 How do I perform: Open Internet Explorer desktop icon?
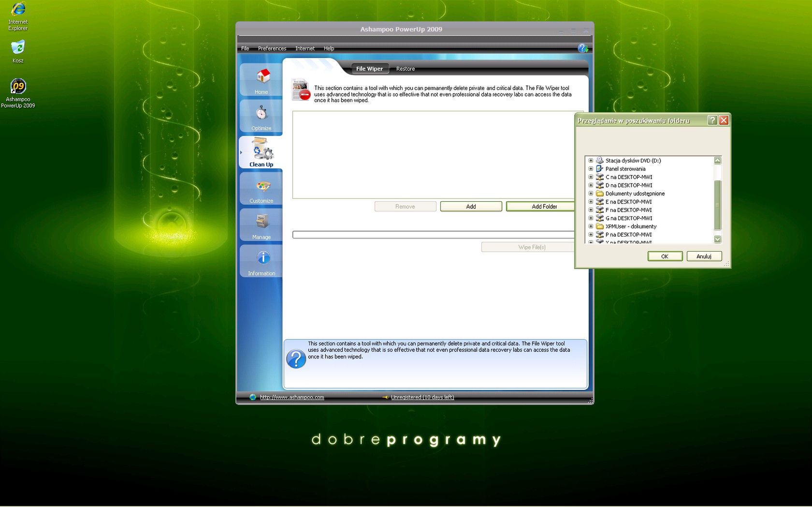point(18,16)
